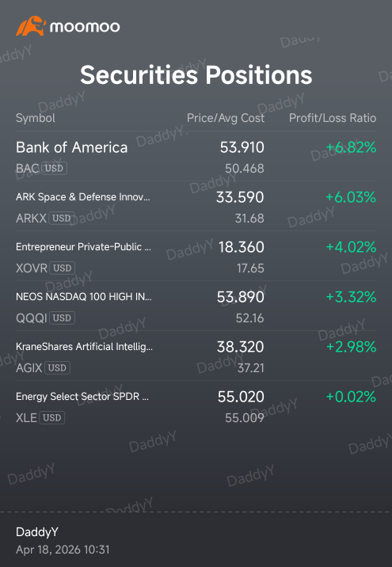Click the DaddyY username at the bottom
The height and width of the screenshot is (567, 392).
[x=37, y=532]
